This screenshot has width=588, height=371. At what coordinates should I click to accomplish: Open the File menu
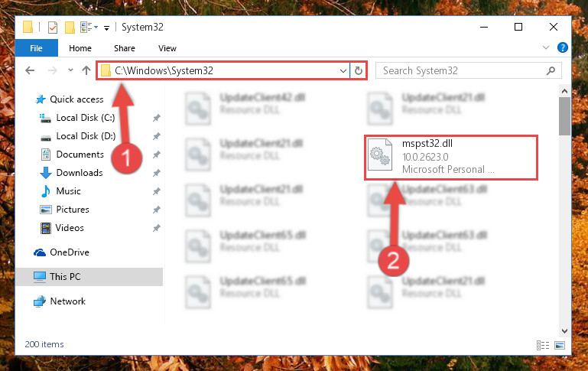pyautogui.click(x=37, y=48)
